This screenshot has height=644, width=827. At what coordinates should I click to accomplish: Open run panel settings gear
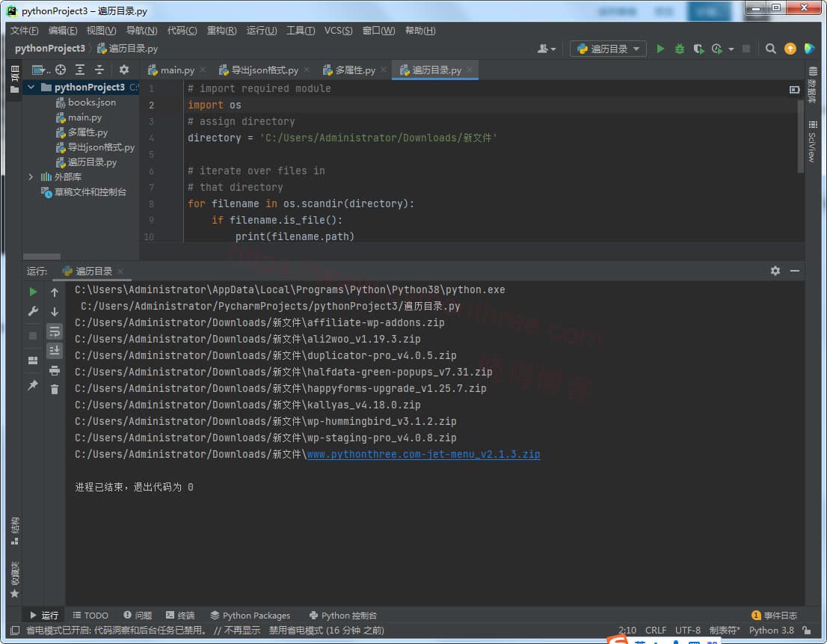pyautogui.click(x=775, y=271)
